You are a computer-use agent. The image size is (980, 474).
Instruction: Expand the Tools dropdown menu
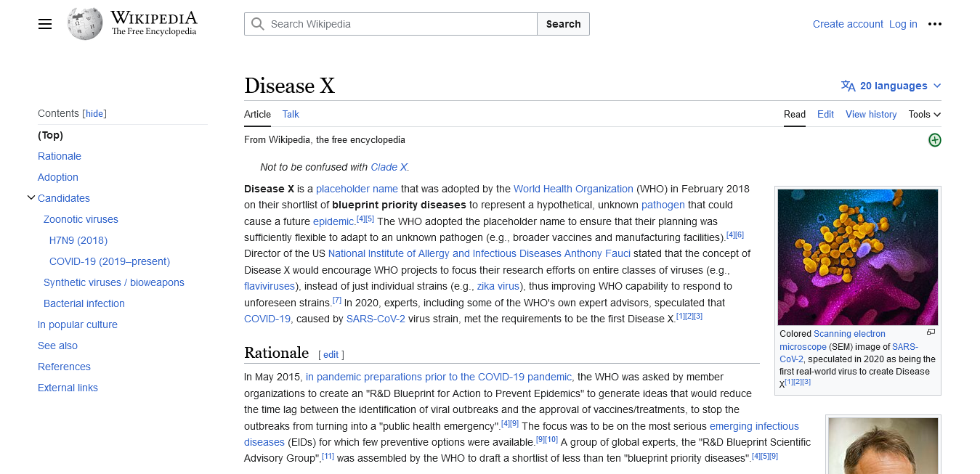[925, 114]
